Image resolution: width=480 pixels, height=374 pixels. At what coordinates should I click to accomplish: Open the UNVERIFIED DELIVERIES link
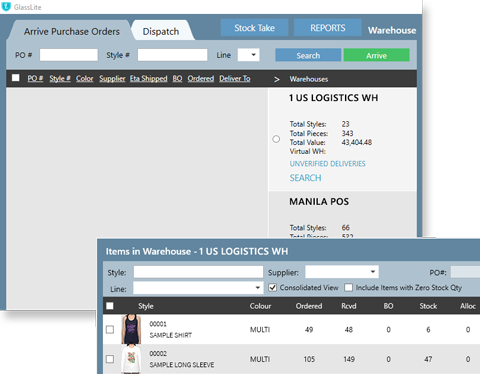[x=327, y=164]
